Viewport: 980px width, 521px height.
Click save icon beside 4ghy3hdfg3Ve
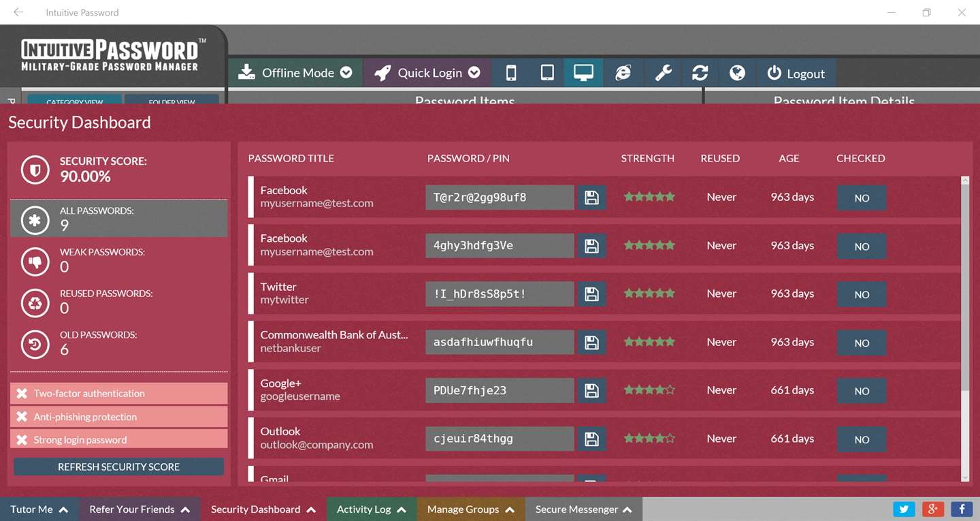tap(591, 246)
